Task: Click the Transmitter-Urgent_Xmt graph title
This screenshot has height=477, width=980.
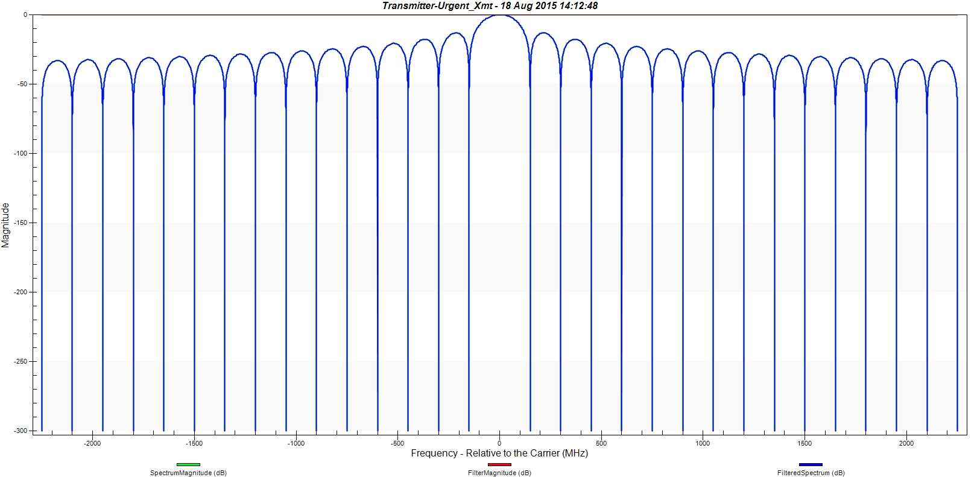Action: [490, 5]
